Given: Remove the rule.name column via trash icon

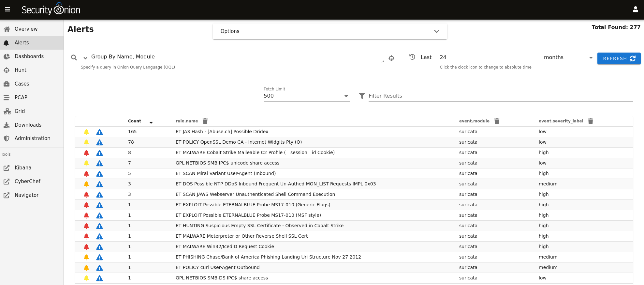Looking at the screenshot, I should [x=205, y=121].
